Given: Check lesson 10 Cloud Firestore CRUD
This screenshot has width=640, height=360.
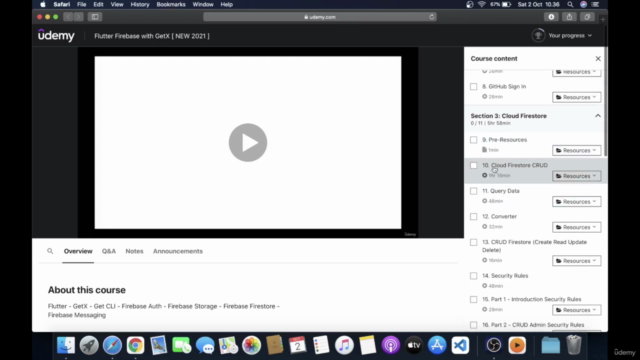Looking at the screenshot, I should click(x=473, y=165).
